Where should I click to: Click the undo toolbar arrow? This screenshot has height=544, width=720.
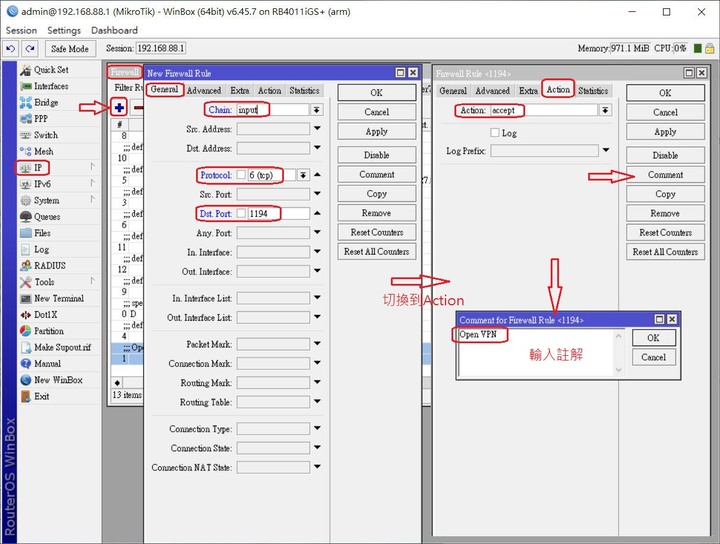tap(11, 48)
